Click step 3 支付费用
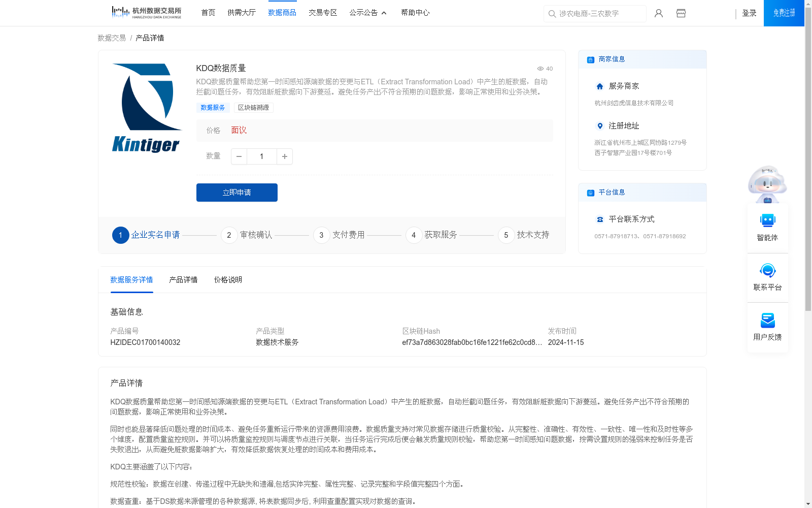812x508 pixels. pyautogui.click(x=339, y=235)
